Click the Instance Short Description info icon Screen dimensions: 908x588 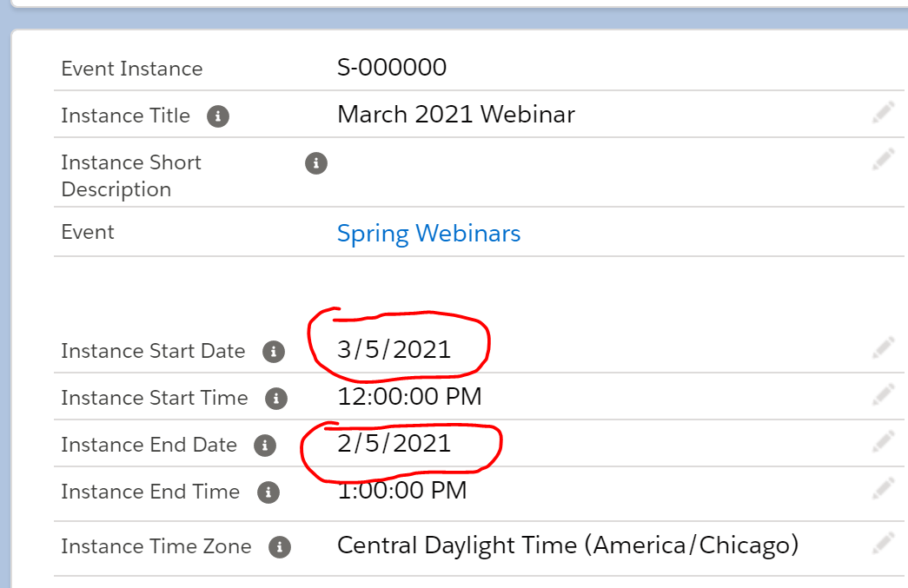tap(316, 163)
